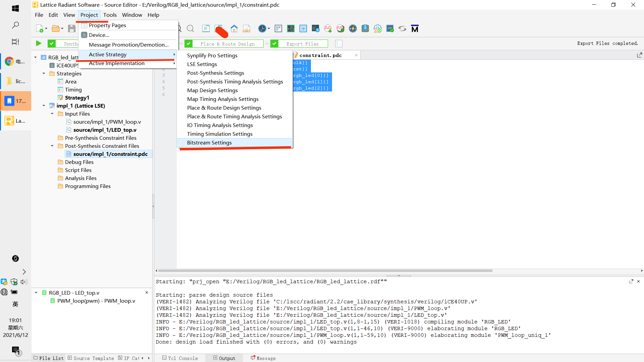Collapse the Post-Synthesis Constraint Files folder
This screenshot has height=362, width=644.
coord(52,146)
